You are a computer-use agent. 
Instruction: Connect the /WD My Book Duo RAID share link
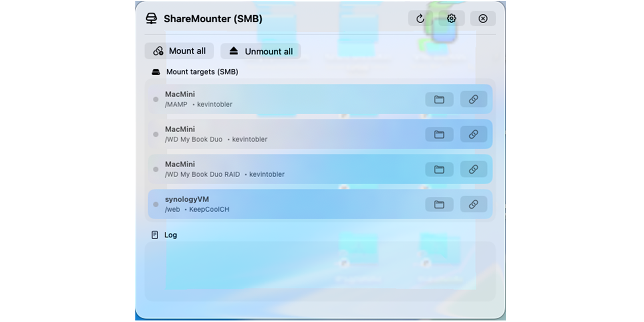pyautogui.click(x=473, y=170)
